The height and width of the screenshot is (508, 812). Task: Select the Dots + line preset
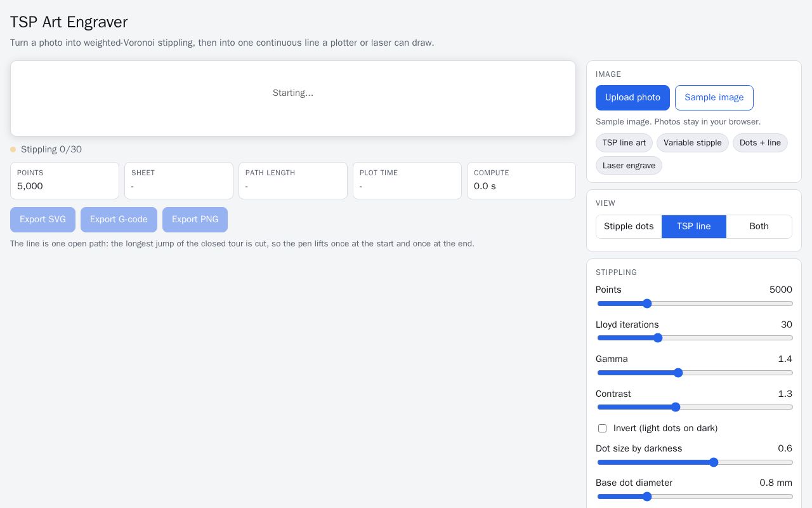[x=760, y=143]
